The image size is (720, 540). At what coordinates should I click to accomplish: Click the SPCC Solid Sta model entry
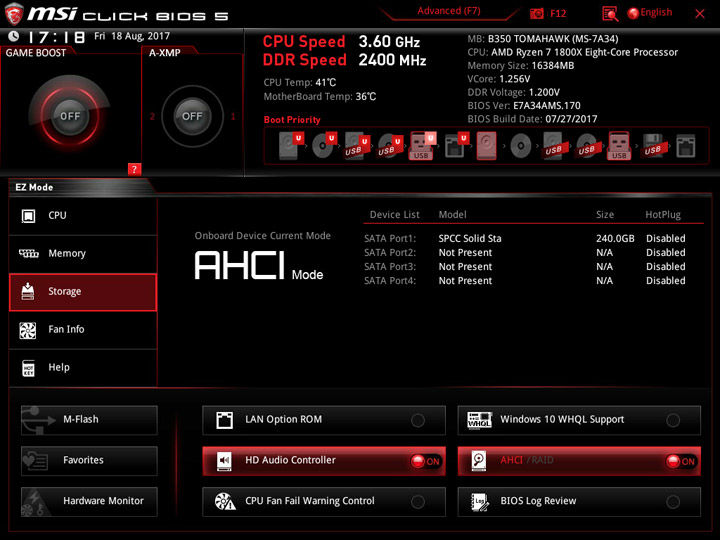point(470,238)
